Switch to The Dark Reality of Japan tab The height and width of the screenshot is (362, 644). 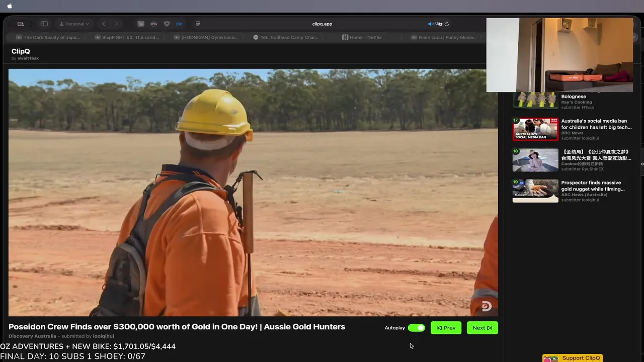point(48,37)
